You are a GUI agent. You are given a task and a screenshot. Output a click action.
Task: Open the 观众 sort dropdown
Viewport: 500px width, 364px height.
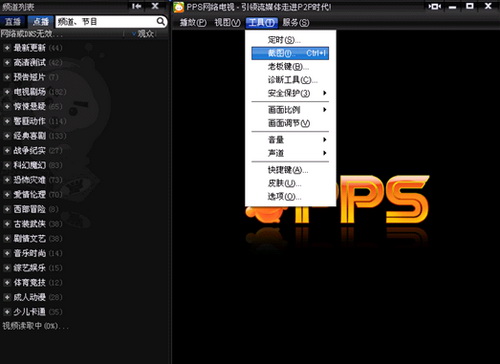tap(143, 34)
